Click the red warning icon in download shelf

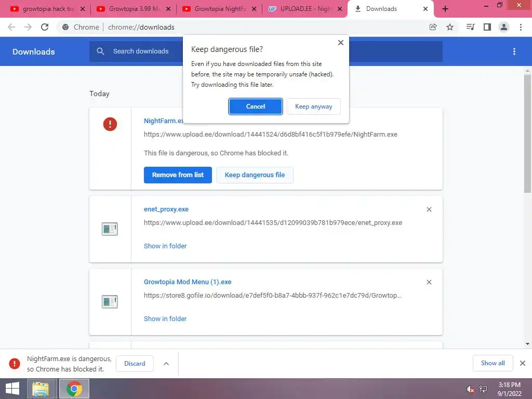(x=14, y=363)
